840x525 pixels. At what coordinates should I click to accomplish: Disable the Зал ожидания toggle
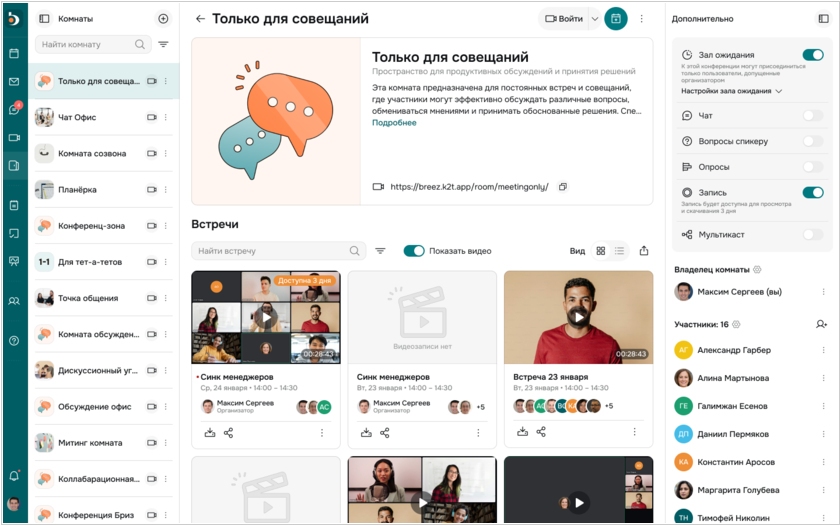point(812,55)
